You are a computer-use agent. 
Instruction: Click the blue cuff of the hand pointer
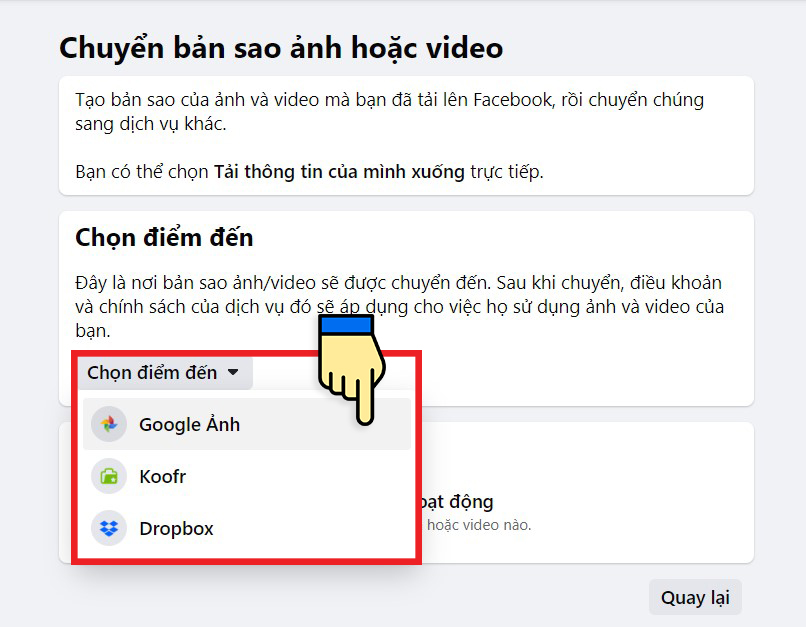pyautogui.click(x=346, y=327)
